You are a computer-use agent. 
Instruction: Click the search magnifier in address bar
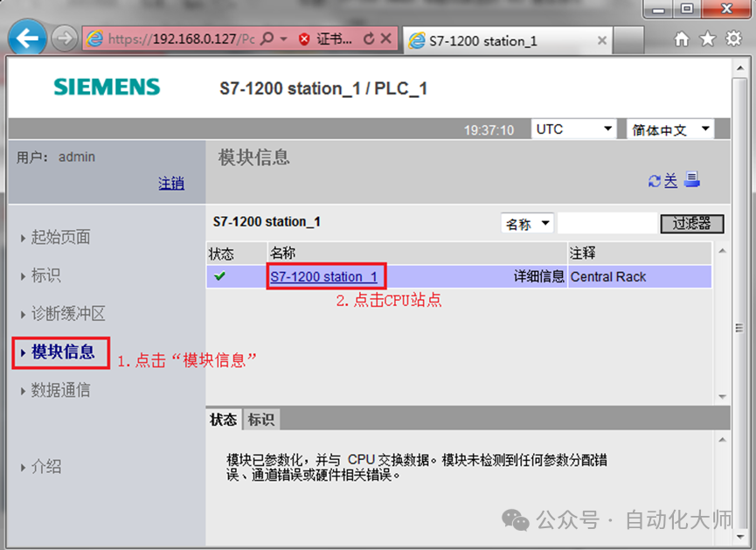pos(267,38)
